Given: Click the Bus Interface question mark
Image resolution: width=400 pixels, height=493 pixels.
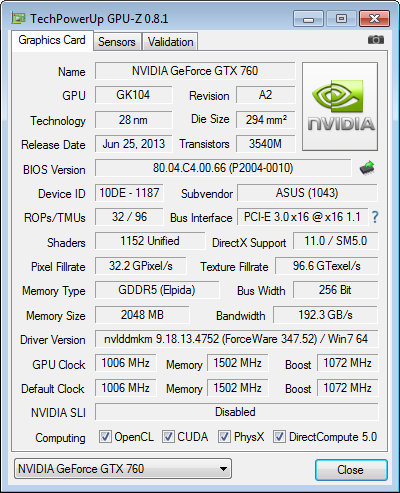Looking at the screenshot, I should (375, 217).
